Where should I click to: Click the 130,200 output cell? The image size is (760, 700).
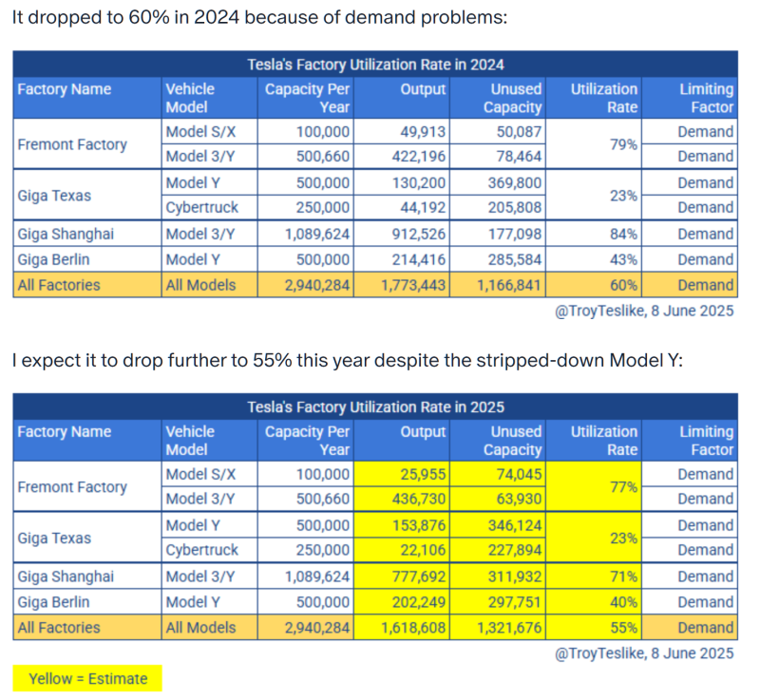pos(402,182)
